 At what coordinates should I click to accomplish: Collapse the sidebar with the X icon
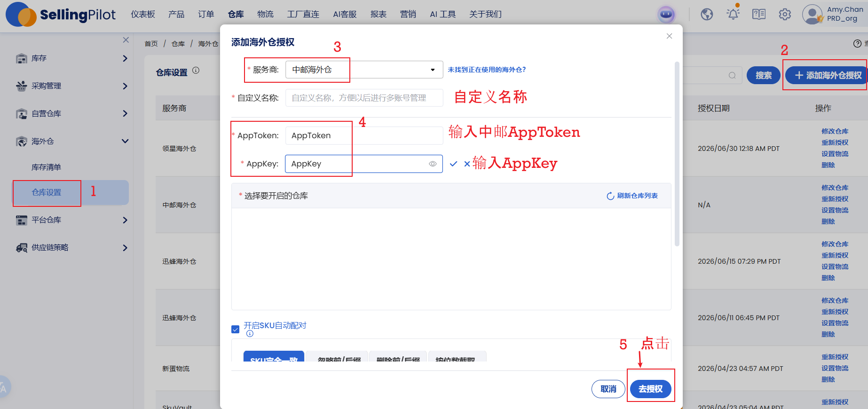126,40
